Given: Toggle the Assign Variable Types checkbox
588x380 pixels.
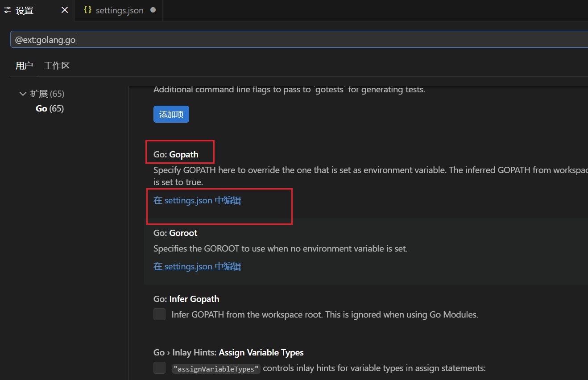Looking at the screenshot, I should coord(159,368).
